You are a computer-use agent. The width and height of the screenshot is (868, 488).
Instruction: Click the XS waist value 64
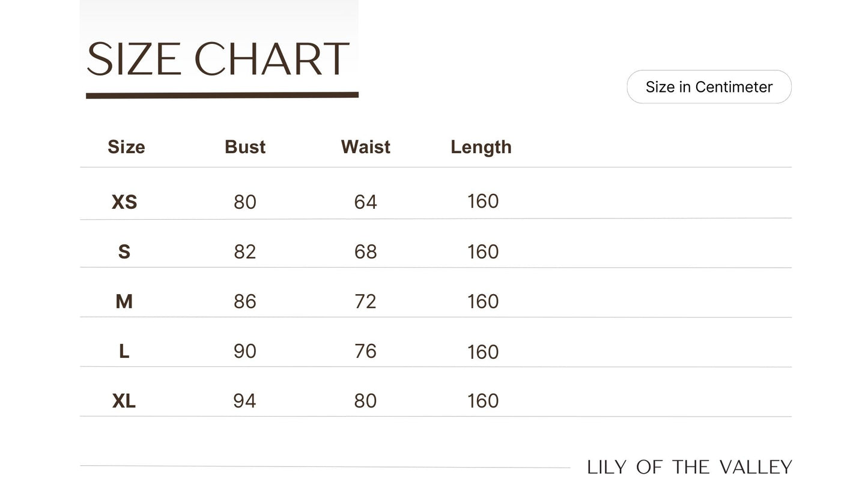(x=365, y=202)
